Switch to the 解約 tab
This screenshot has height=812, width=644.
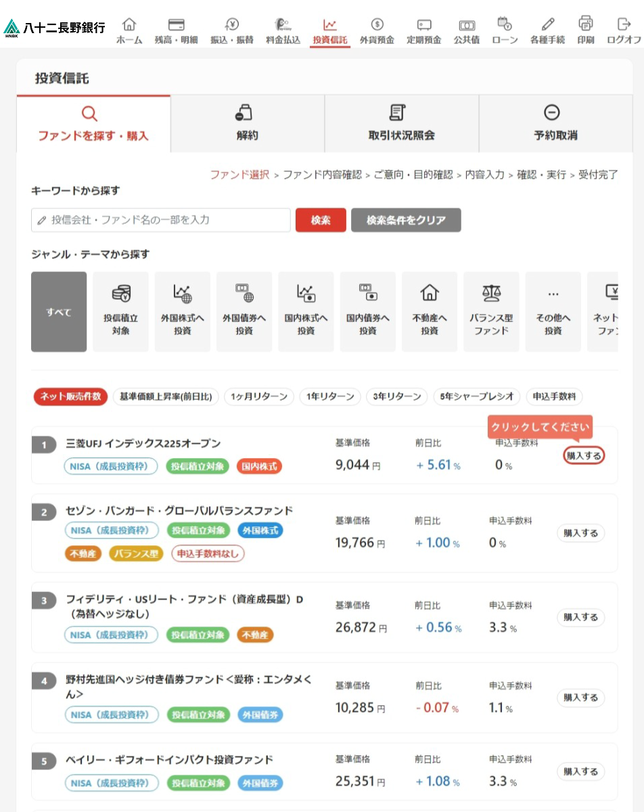[x=247, y=123]
